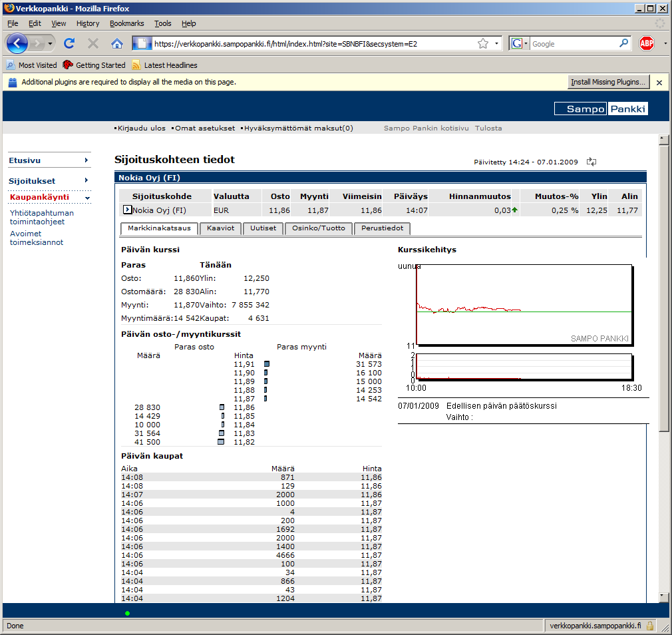Click the 11,87 sell price bar

(x=265, y=399)
